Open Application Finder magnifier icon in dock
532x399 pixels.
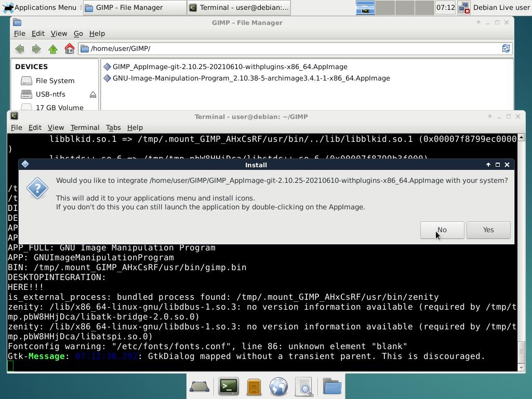(x=304, y=387)
